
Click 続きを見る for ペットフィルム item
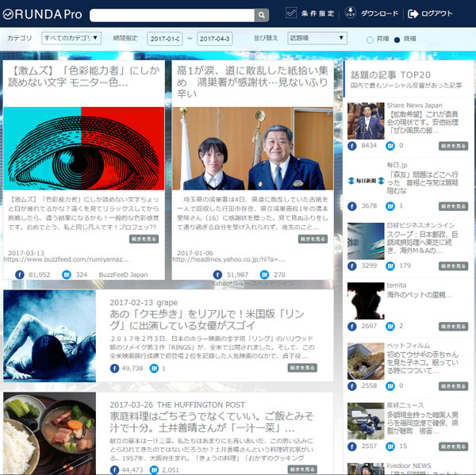(453, 386)
